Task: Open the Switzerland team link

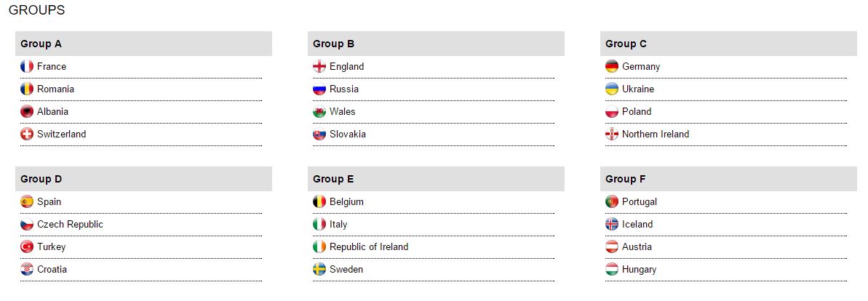Action: (x=61, y=135)
